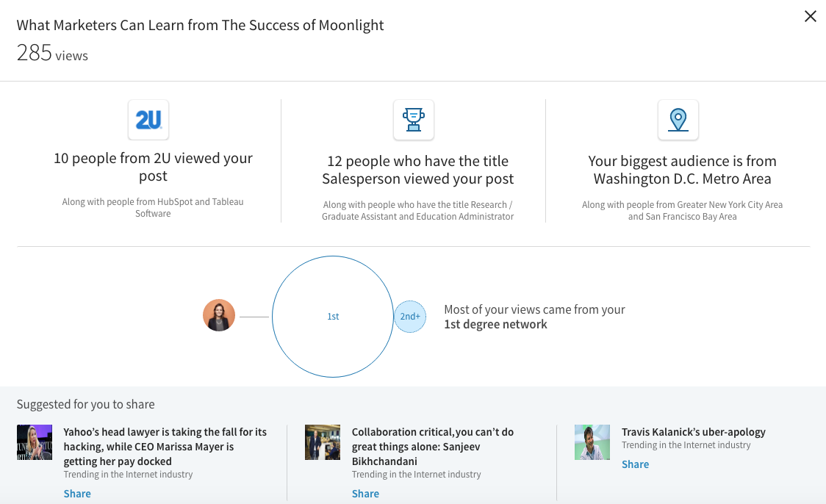This screenshot has height=504, width=826.
Task: Click '12 people who have the title Salesperson'
Action: point(417,170)
